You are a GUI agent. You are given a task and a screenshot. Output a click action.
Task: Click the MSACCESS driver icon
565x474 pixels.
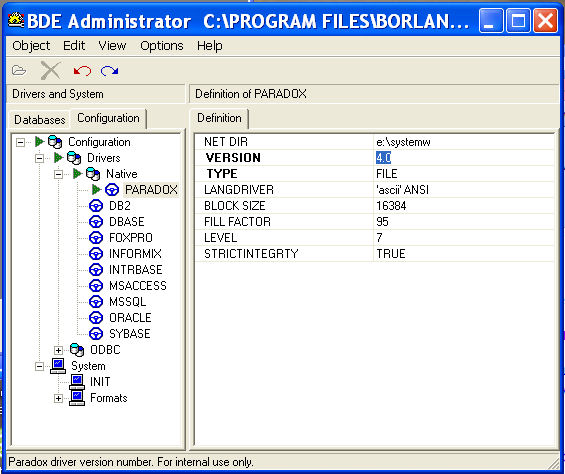96,286
